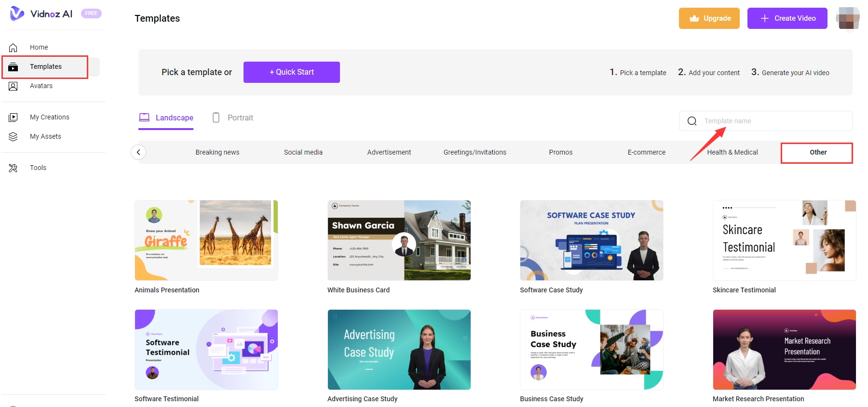Select the Other category
The width and height of the screenshot is (868, 407).
(x=817, y=152)
